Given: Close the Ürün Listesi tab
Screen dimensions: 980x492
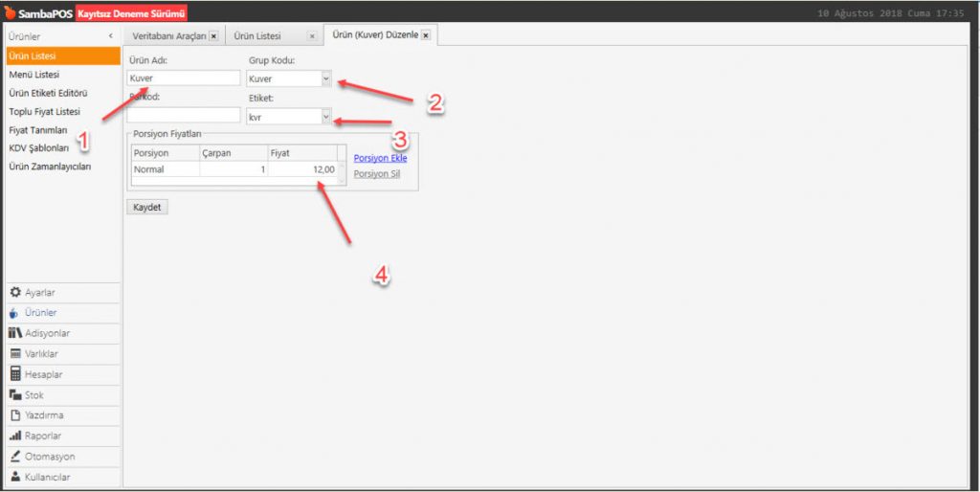Looking at the screenshot, I should pyautogui.click(x=311, y=35).
